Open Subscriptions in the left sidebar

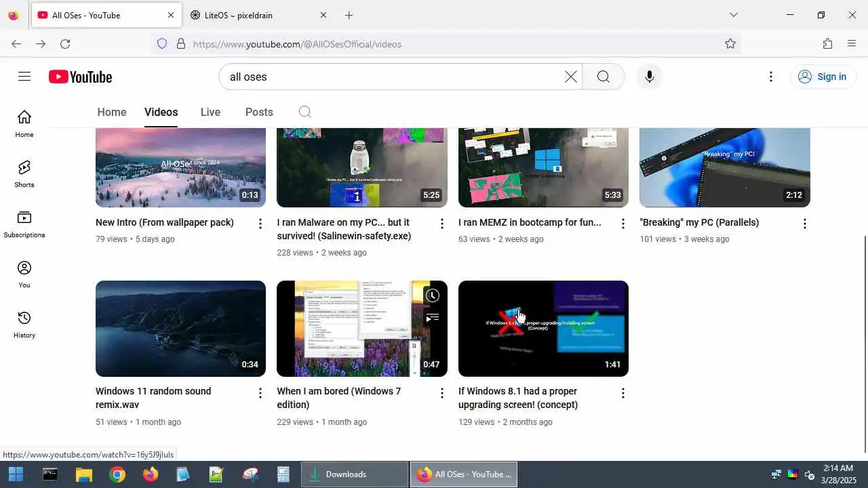[x=24, y=224]
